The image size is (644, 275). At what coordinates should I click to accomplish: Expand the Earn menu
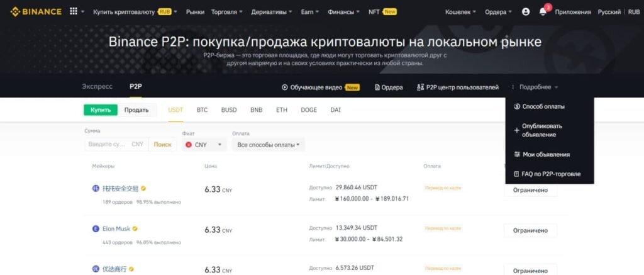pyautogui.click(x=309, y=12)
